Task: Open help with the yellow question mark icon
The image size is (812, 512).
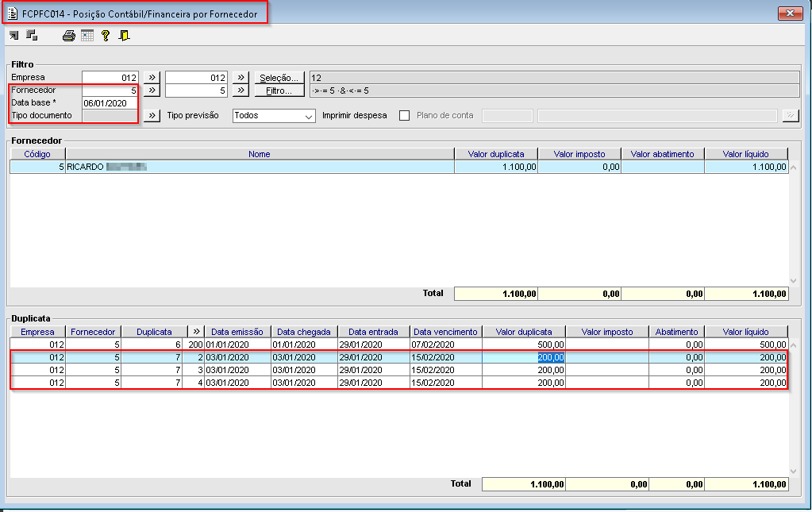Action: 106,36
